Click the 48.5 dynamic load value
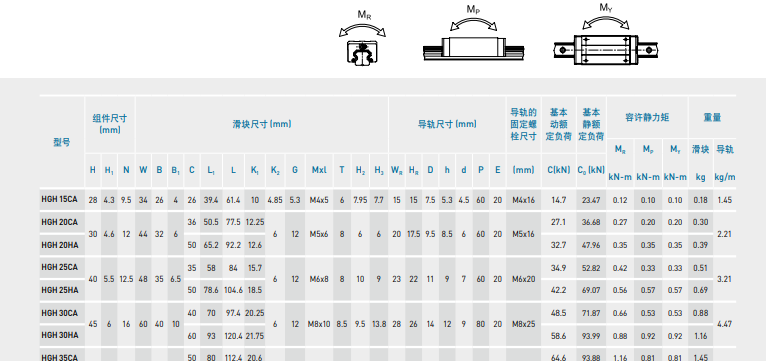Screen dimensions: 766x361 pyautogui.click(x=558, y=313)
